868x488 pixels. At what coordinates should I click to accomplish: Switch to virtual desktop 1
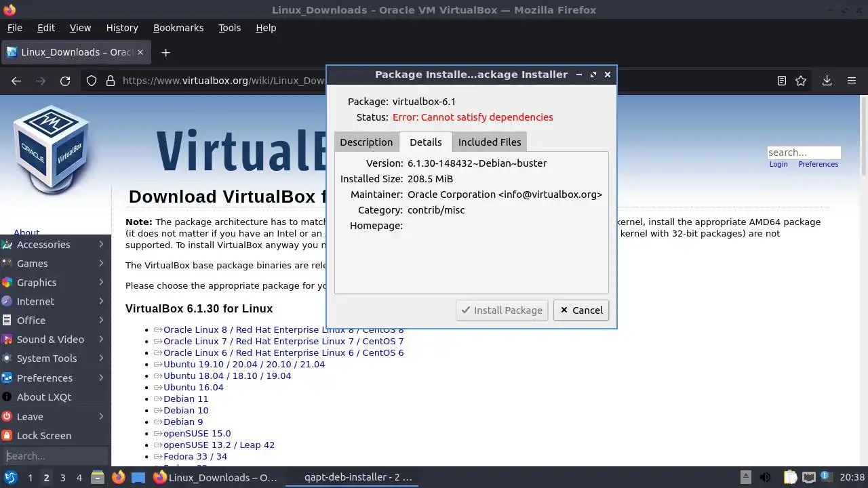coord(30,477)
